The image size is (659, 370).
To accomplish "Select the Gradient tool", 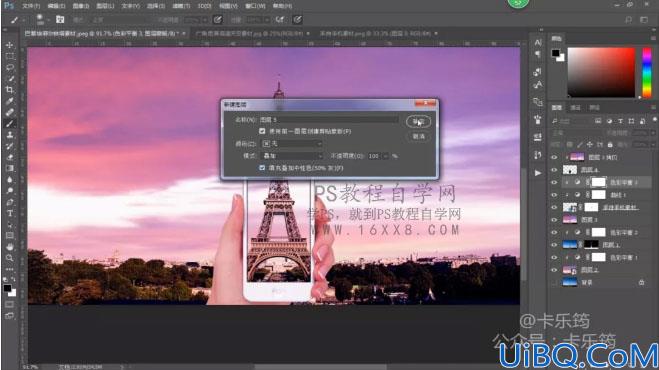I will [x=10, y=168].
